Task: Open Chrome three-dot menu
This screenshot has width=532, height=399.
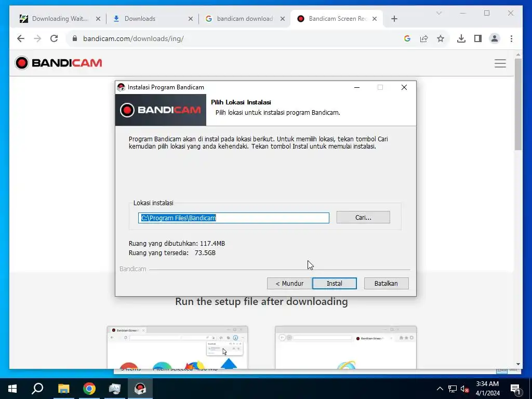Action: click(x=511, y=38)
